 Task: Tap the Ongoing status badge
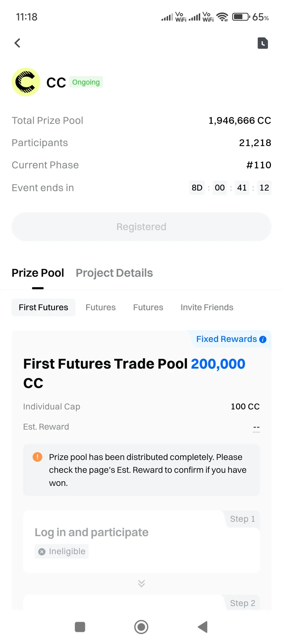[86, 82]
